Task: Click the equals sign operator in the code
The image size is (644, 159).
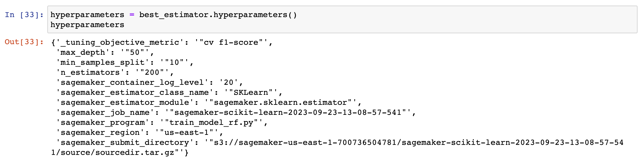Action: [x=132, y=15]
